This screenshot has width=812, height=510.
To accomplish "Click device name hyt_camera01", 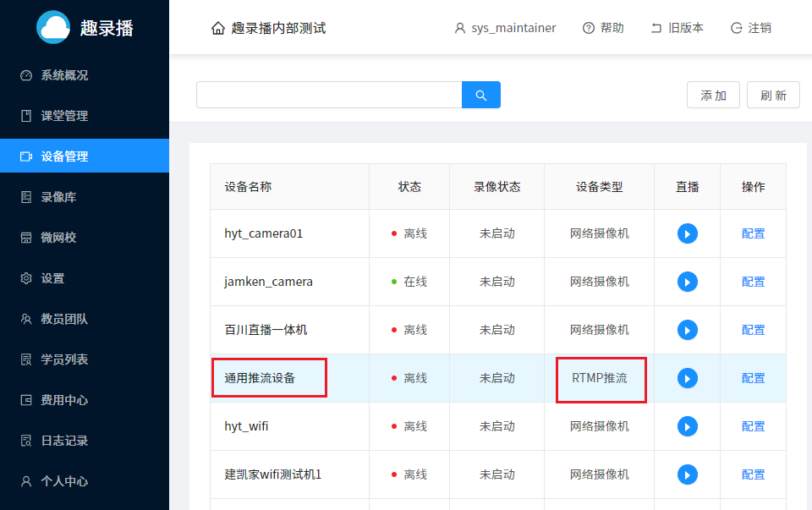I will [264, 233].
